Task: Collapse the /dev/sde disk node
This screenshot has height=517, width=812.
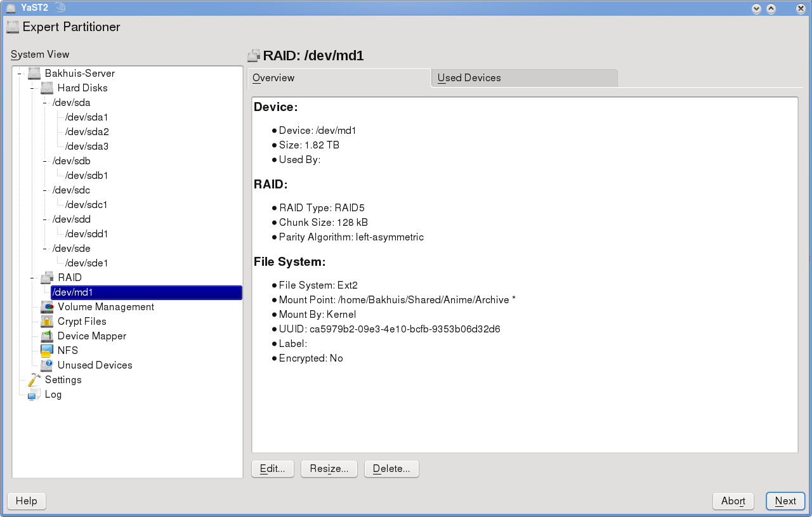Action: click(x=45, y=249)
